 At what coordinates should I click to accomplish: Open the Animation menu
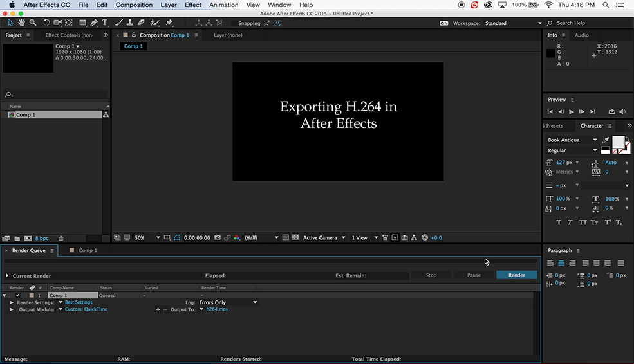[x=223, y=5]
